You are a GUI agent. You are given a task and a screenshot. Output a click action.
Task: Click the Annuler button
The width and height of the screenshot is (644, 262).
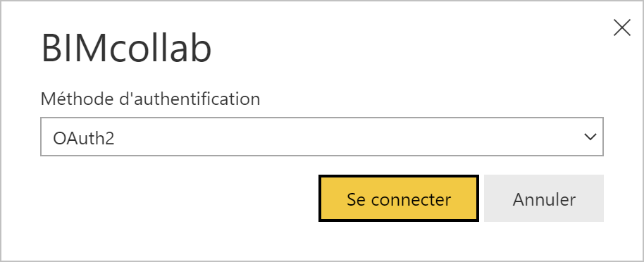point(544,199)
